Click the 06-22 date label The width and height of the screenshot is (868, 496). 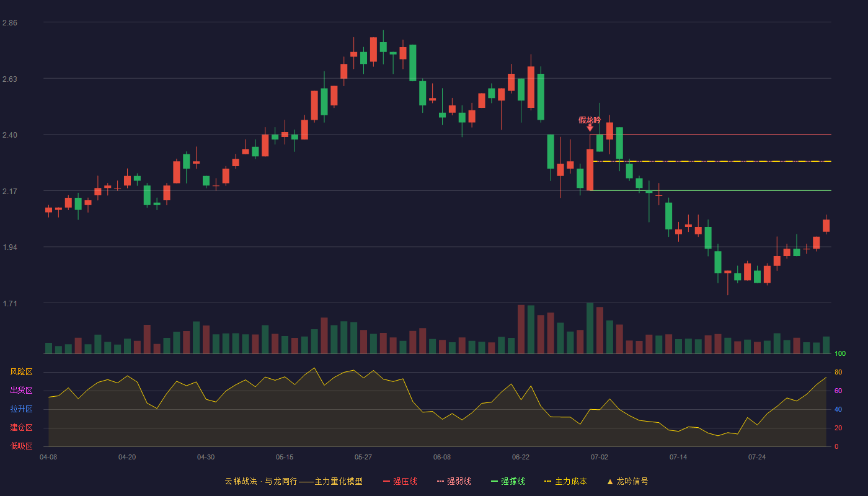521,457
